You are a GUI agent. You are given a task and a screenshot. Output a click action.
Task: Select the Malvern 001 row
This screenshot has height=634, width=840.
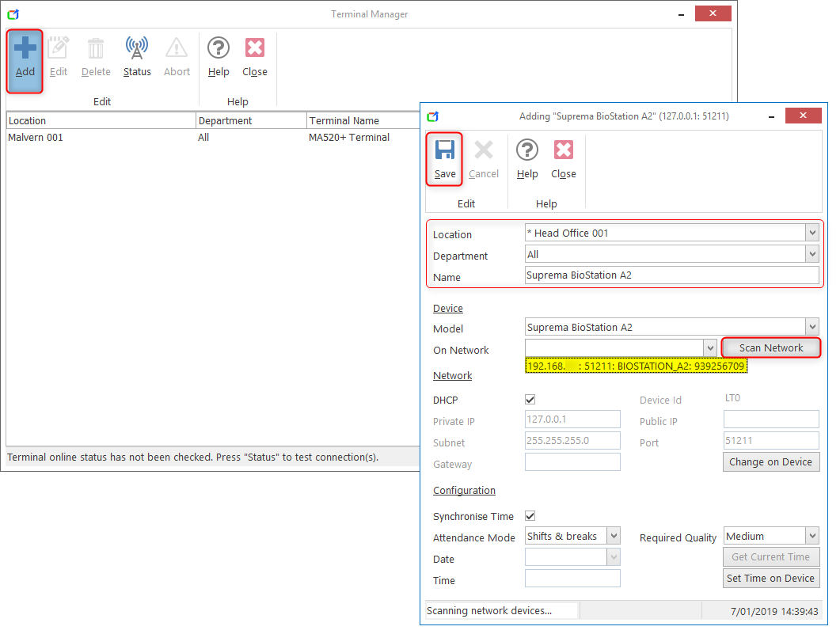213,138
